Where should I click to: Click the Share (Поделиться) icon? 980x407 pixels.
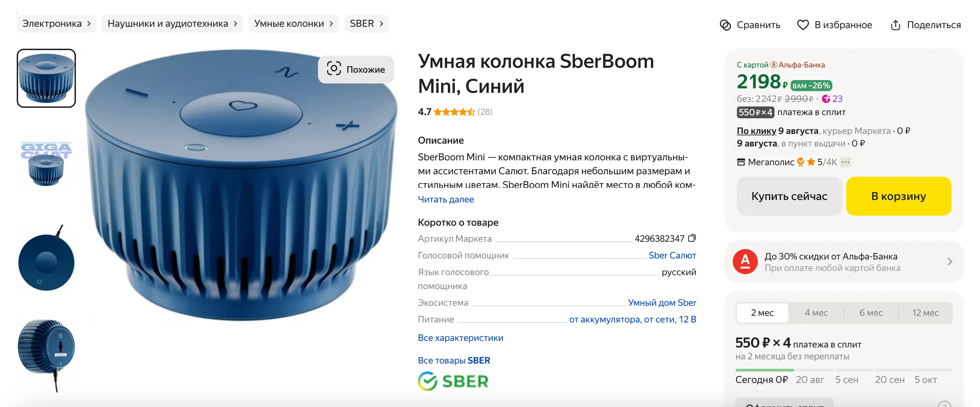click(x=895, y=25)
